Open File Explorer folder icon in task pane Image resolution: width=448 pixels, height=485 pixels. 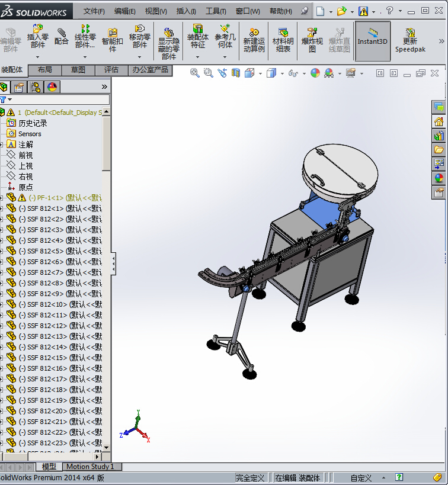(439, 150)
